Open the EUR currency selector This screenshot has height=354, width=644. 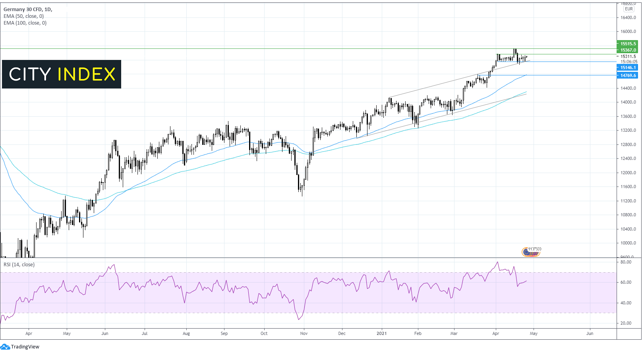coord(629,9)
